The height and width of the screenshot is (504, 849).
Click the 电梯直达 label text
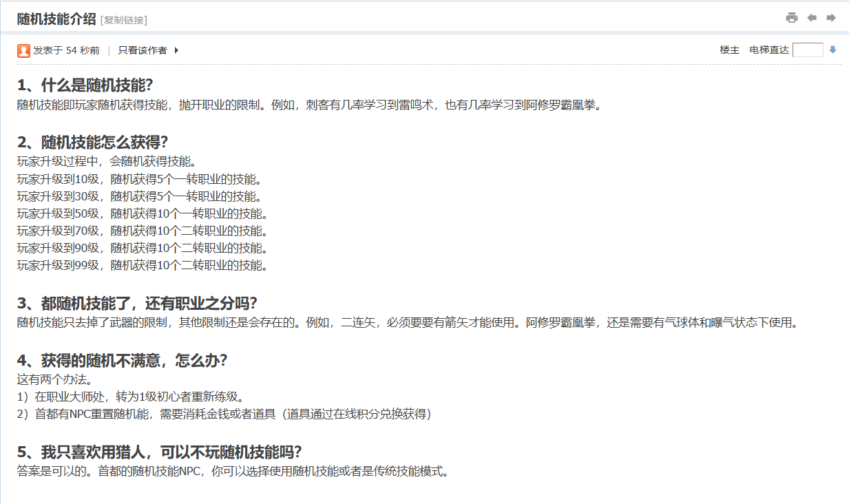(x=768, y=50)
